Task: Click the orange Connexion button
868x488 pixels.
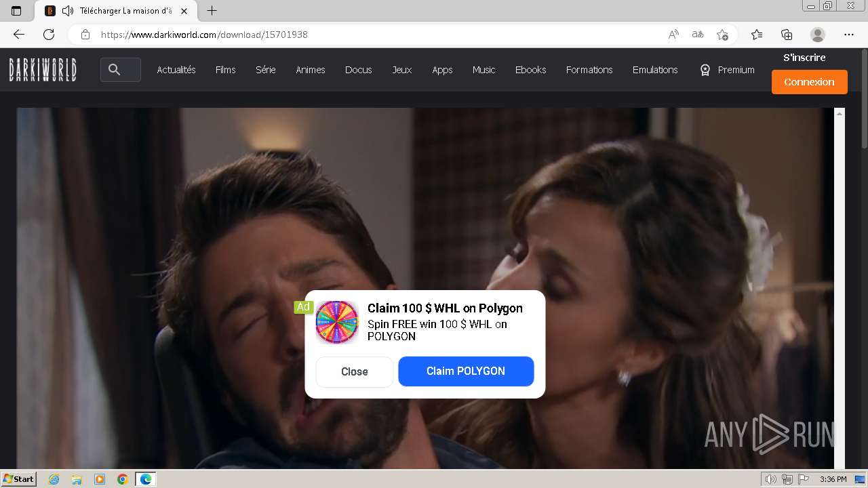Action: click(x=810, y=82)
